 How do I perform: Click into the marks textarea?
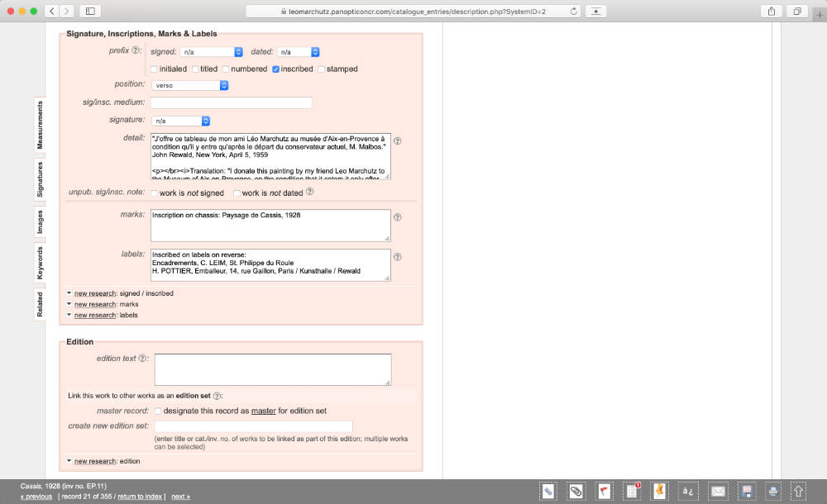coord(270,226)
